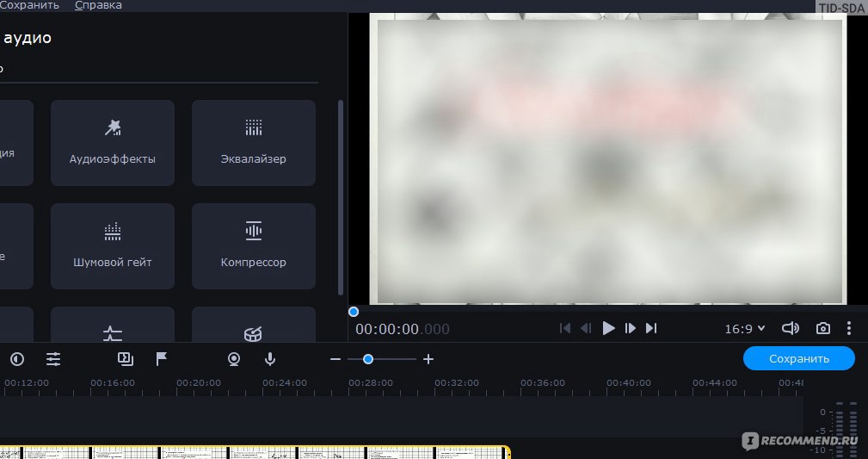The width and height of the screenshot is (868, 459).
Task: Open the Справка menu
Action: point(99,5)
